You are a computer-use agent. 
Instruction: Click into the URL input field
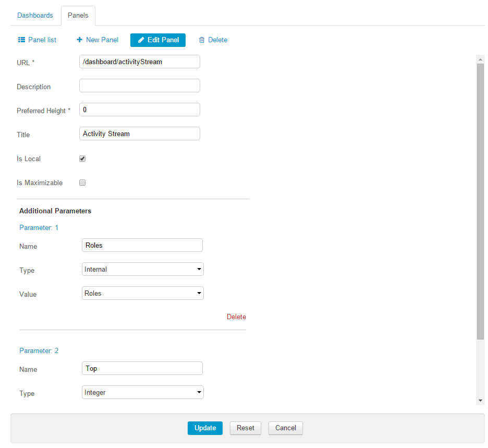pyautogui.click(x=139, y=62)
